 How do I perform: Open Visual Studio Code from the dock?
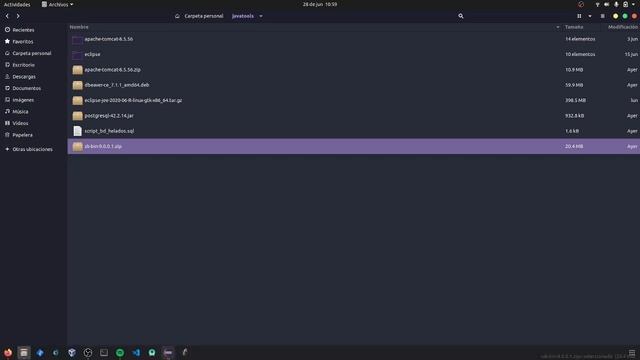point(136,353)
